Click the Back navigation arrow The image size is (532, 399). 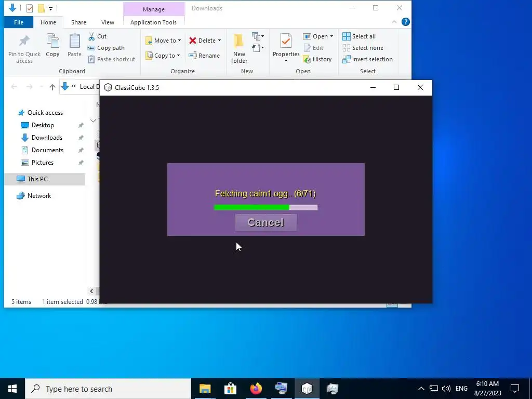(14, 87)
